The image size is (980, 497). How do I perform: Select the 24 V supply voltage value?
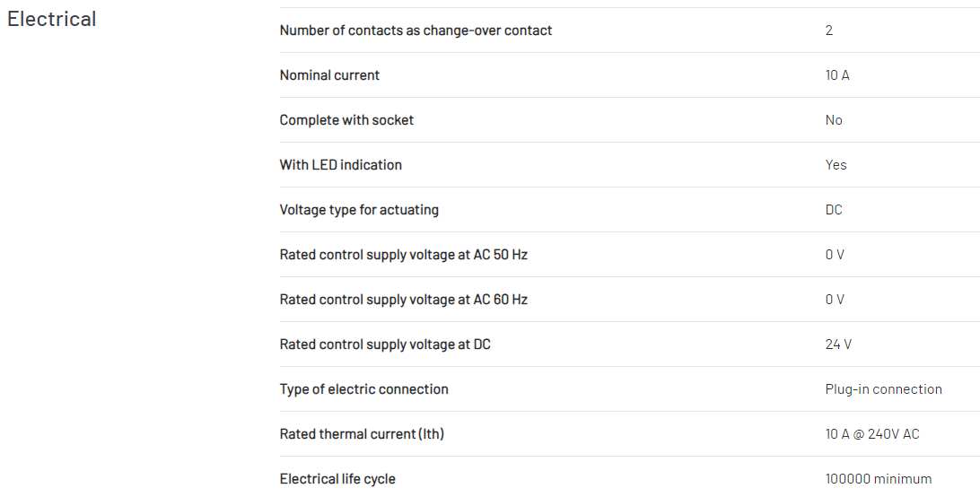tap(838, 344)
